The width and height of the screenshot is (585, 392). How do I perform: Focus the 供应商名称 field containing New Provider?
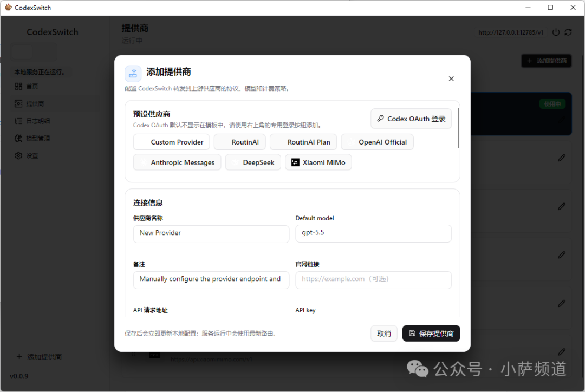(x=211, y=234)
